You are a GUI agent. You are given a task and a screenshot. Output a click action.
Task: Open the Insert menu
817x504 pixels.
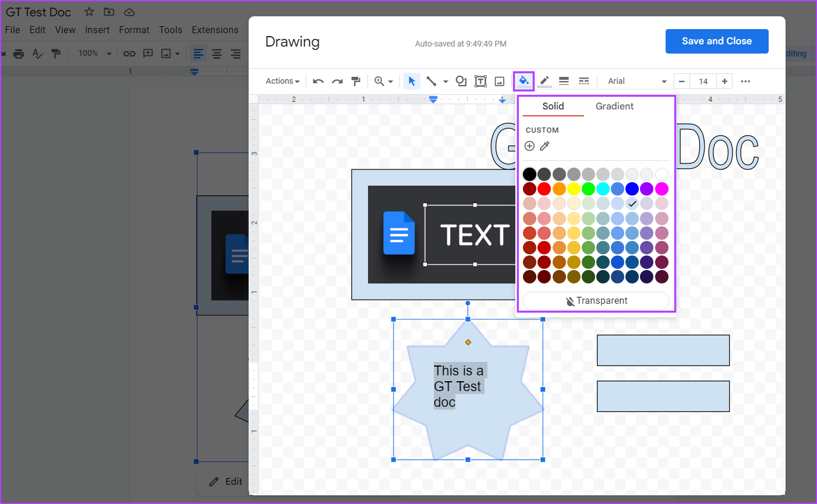click(x=97, y=30)
